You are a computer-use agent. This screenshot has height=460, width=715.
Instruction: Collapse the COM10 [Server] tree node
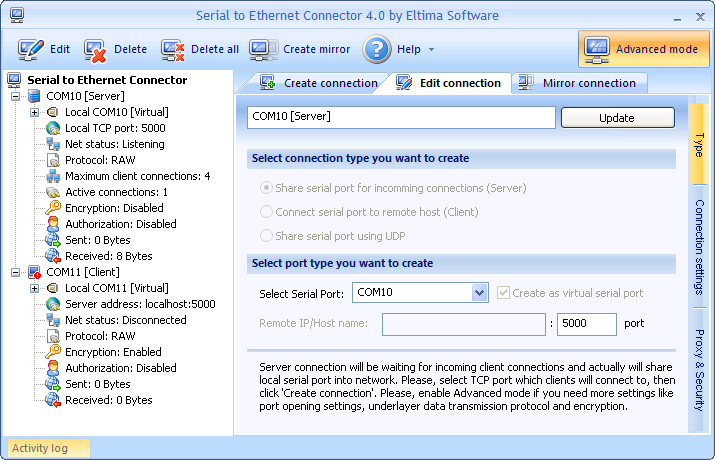click(x=16, y=96)
